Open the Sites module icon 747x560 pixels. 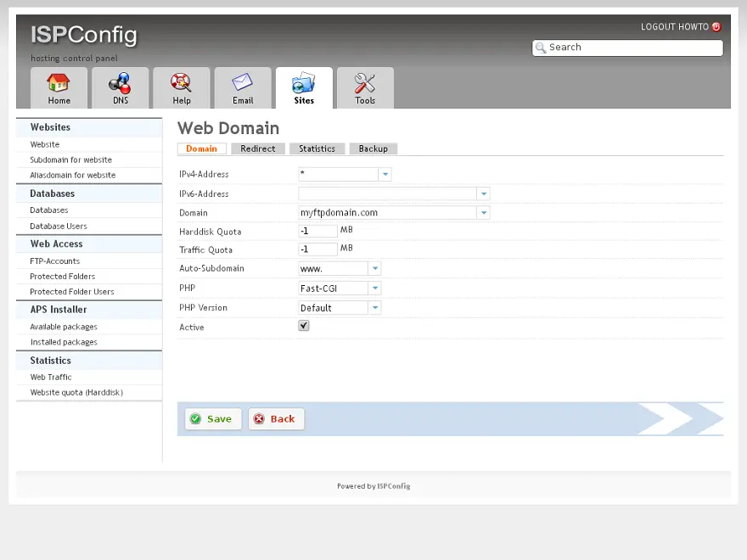click(304, 83)
